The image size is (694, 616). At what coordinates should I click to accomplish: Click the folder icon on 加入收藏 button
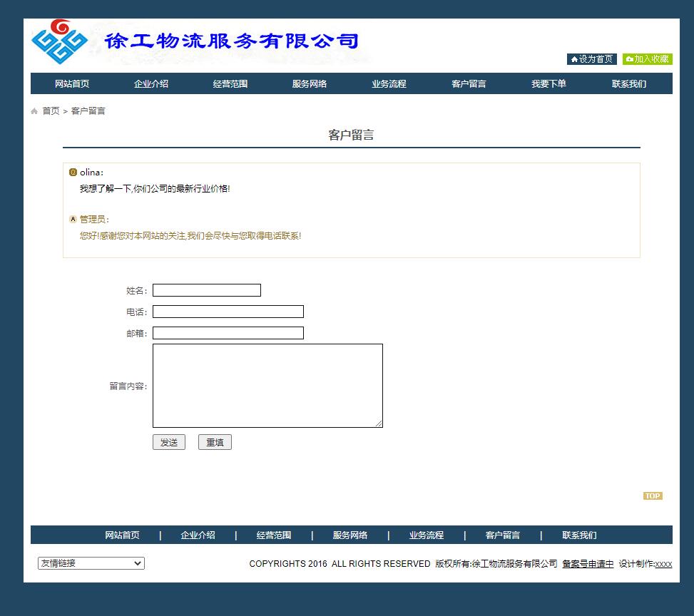[x=628, y=59]
